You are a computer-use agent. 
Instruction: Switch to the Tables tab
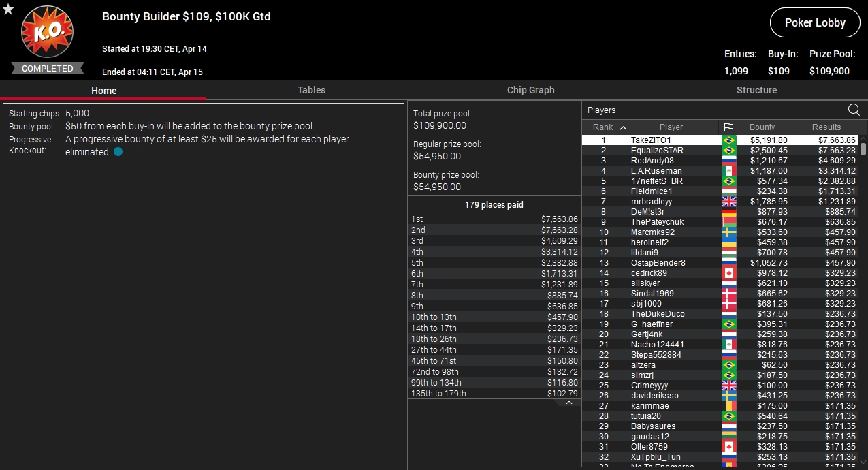311,90
